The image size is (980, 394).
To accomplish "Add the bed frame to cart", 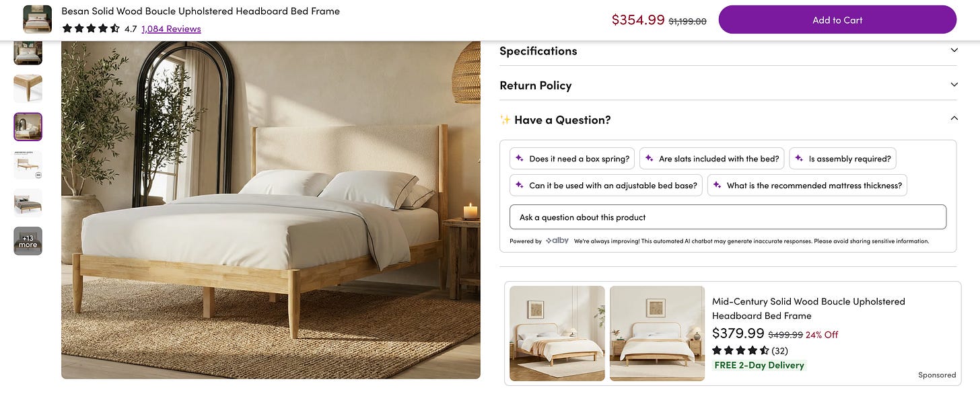I will coord(837,19).
